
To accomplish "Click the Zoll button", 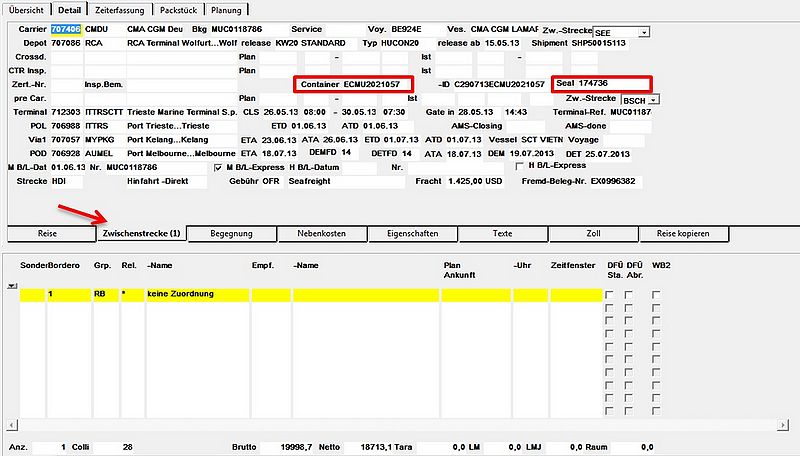I will 593,234.
